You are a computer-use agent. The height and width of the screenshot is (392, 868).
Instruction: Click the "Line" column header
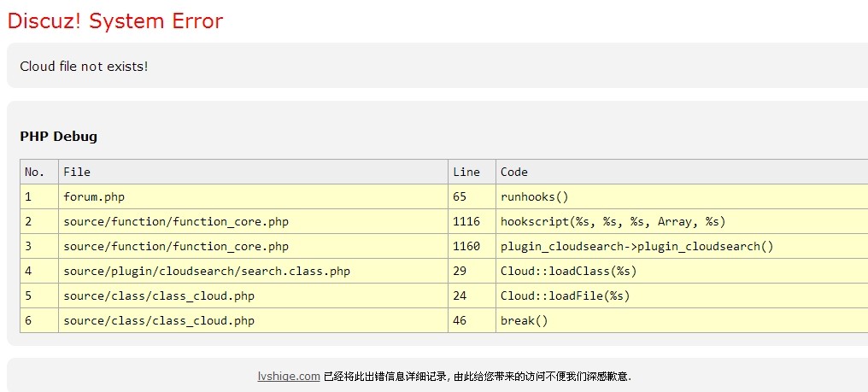(x=466, y=172)
